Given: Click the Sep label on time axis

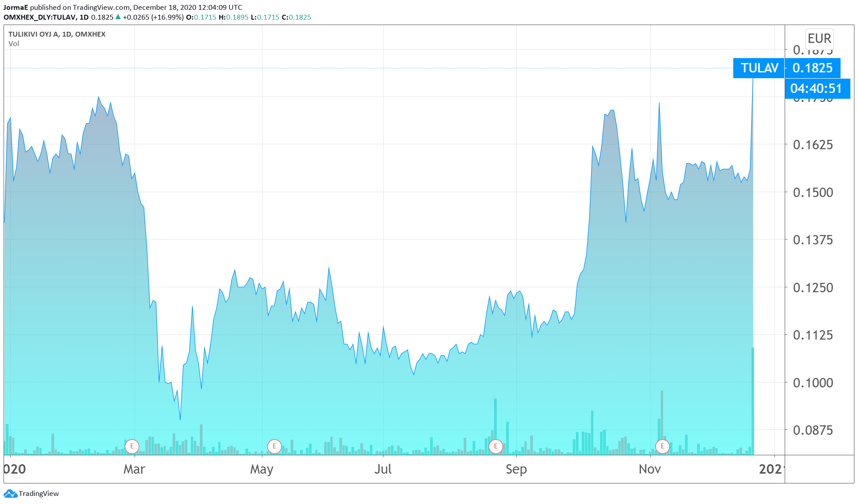Looking at the screenshot, I should point(516,469).
